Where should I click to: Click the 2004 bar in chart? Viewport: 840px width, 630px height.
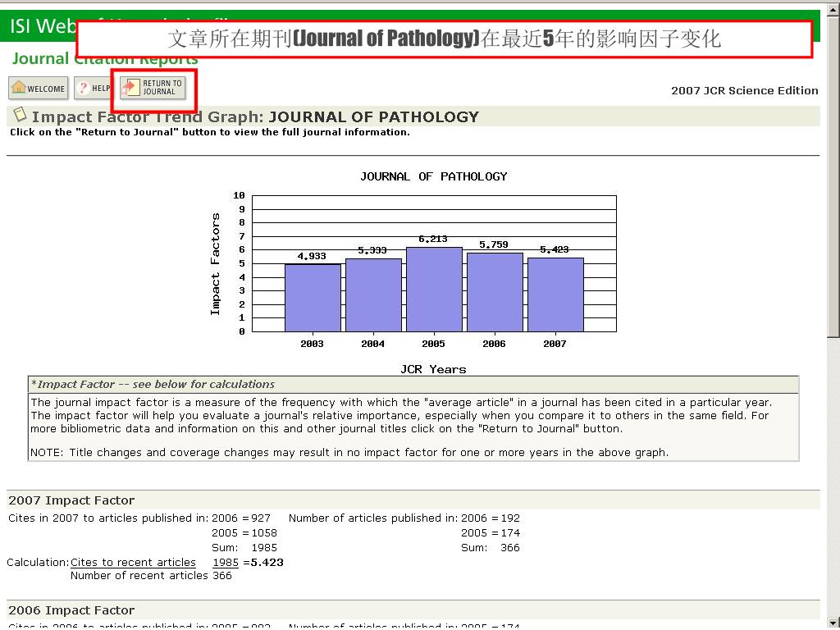pyautogui.click(x=373, y=295)
